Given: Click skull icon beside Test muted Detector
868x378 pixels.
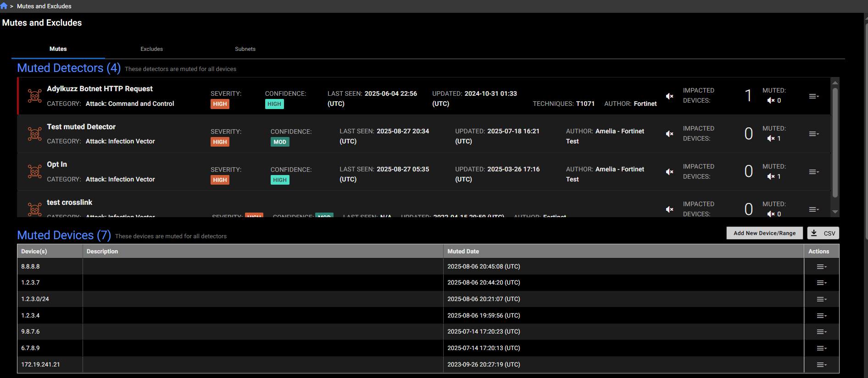Looking at the screenshot, I should [x=34, y=134].
